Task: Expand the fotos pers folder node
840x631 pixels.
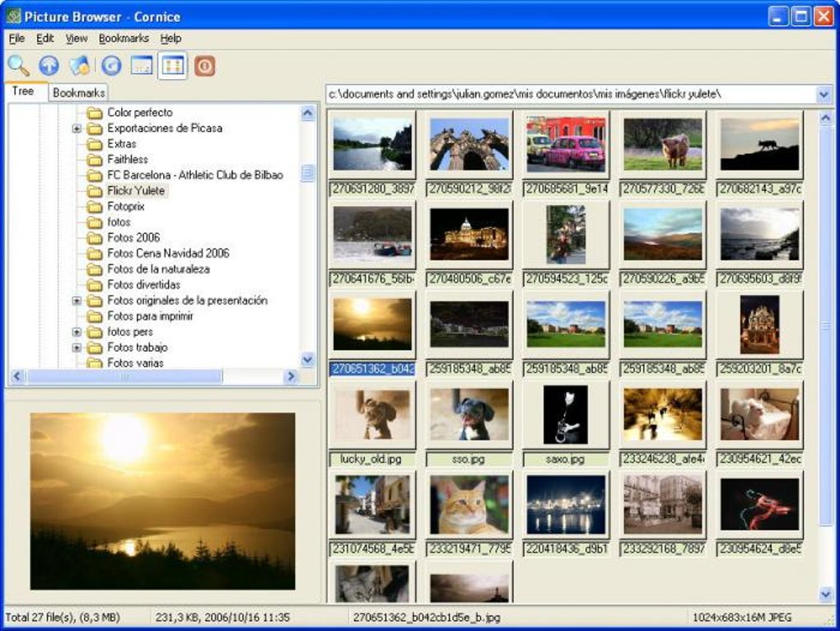Action: tap(77, 332)
